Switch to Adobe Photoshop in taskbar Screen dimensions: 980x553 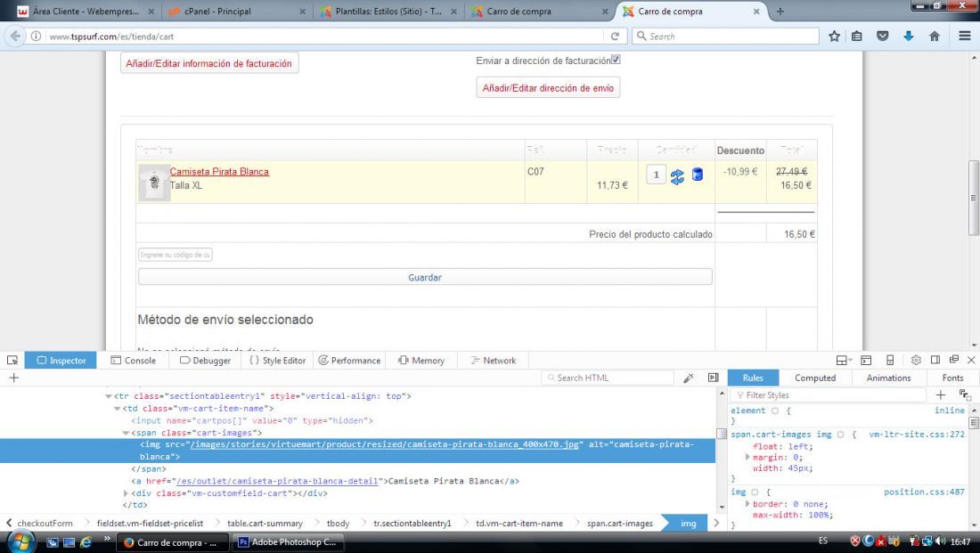(289, 542)
